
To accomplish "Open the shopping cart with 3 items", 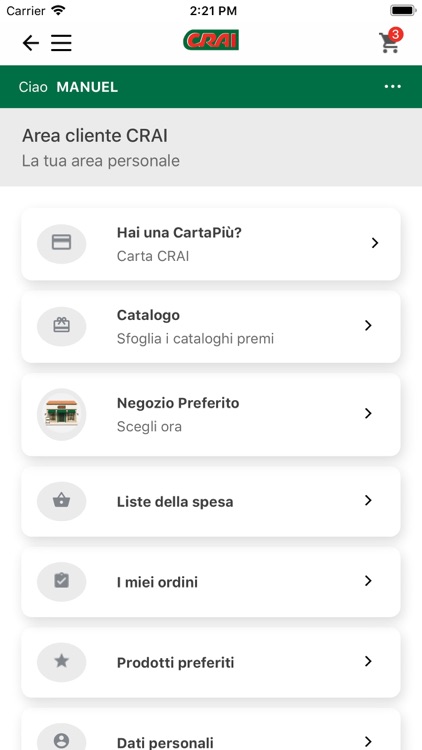I will 390,41.
